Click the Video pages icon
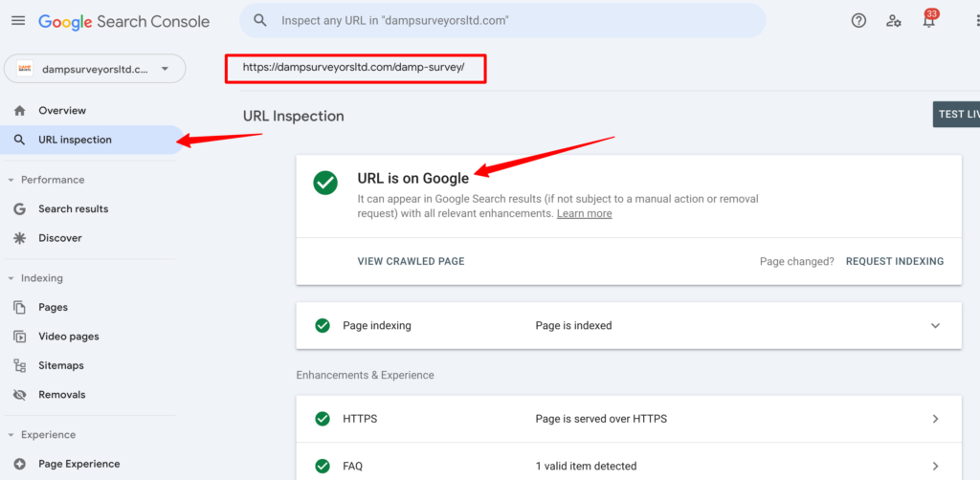Viewport: 980px width, 480px height. (20, 337)
